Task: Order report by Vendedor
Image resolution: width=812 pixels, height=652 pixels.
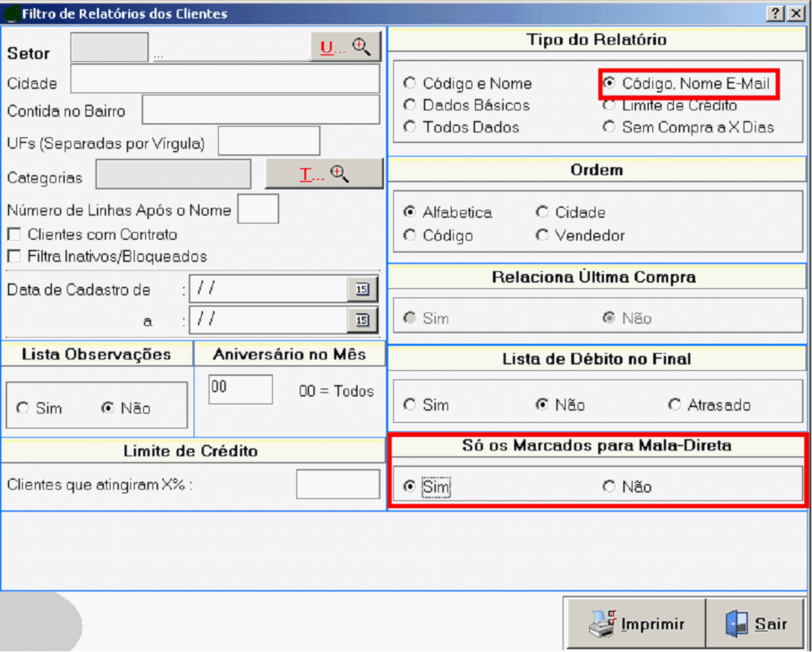Action: click(x=543, y=235)
